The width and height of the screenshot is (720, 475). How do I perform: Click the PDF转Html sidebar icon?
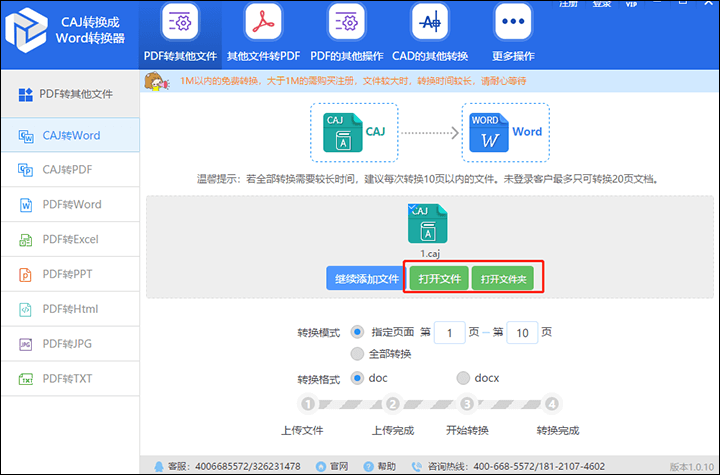pyautogui.click(x=25, y=310)
